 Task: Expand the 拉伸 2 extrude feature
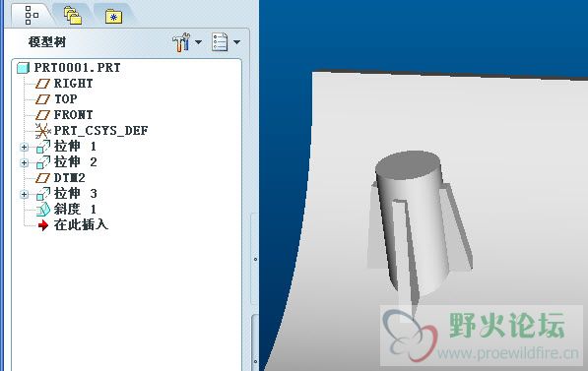(x=24, y=163)
